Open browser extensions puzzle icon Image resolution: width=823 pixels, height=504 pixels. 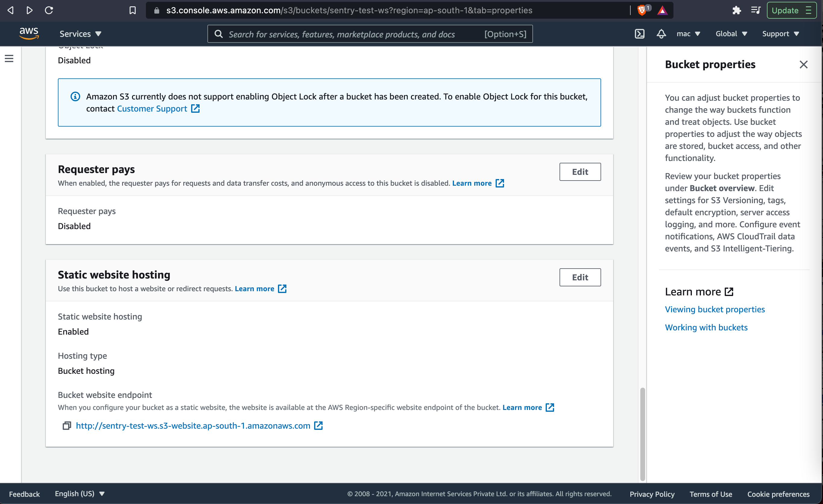pos(736,10)
